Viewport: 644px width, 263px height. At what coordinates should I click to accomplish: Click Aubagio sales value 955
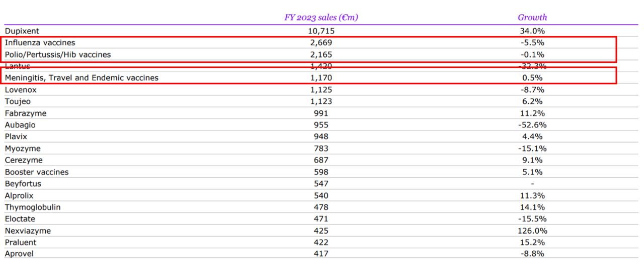[320, 125]
